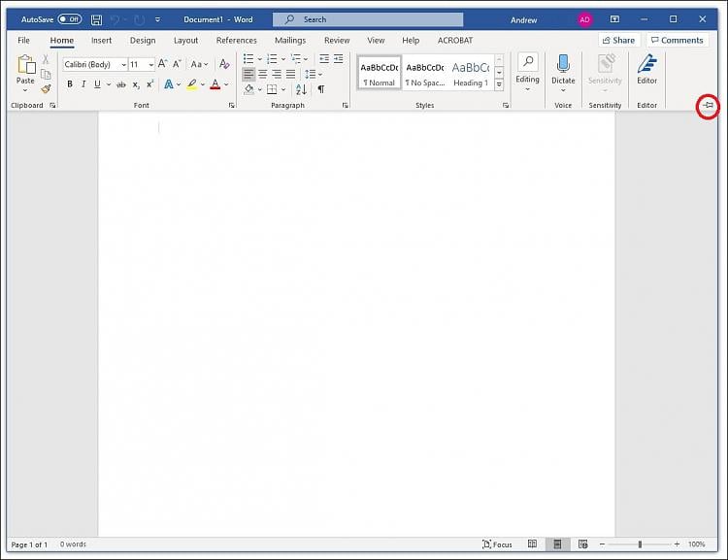Click Decrease Indent icon
Screen dimensions: 728x560
324,58
